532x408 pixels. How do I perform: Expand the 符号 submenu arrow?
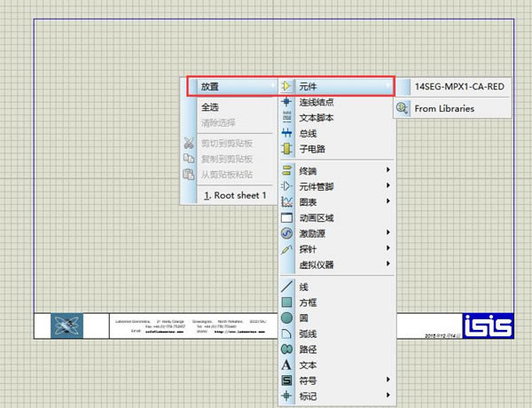[387, 380]
